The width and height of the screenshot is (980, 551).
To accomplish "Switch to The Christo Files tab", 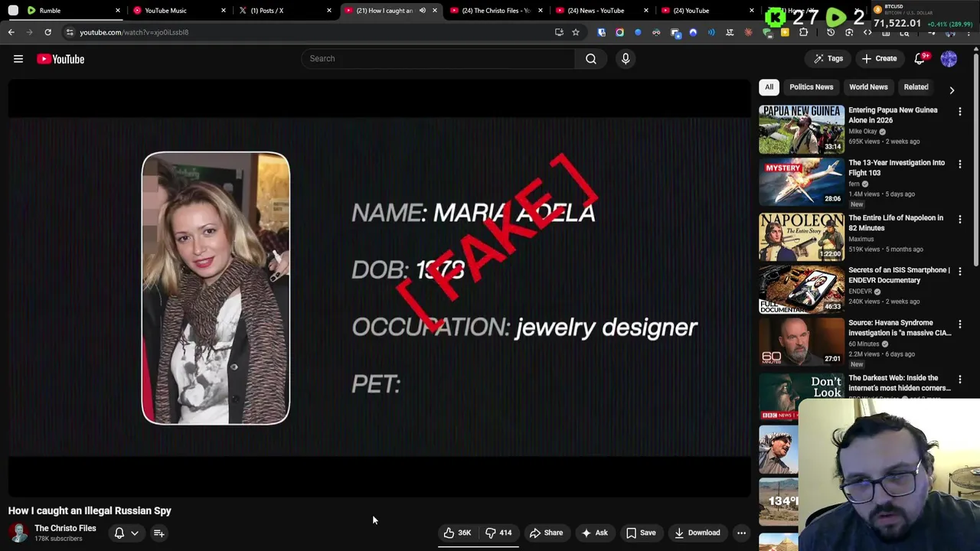I will (496, 11).
